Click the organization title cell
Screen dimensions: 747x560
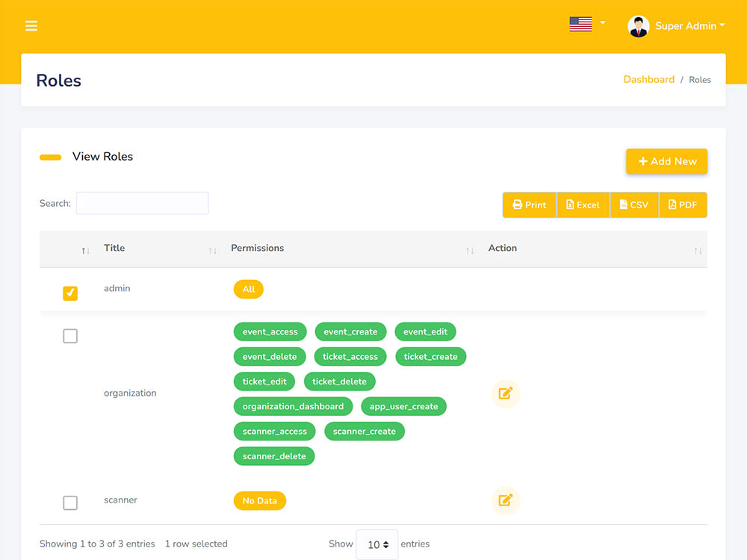[x=130, y=393]
